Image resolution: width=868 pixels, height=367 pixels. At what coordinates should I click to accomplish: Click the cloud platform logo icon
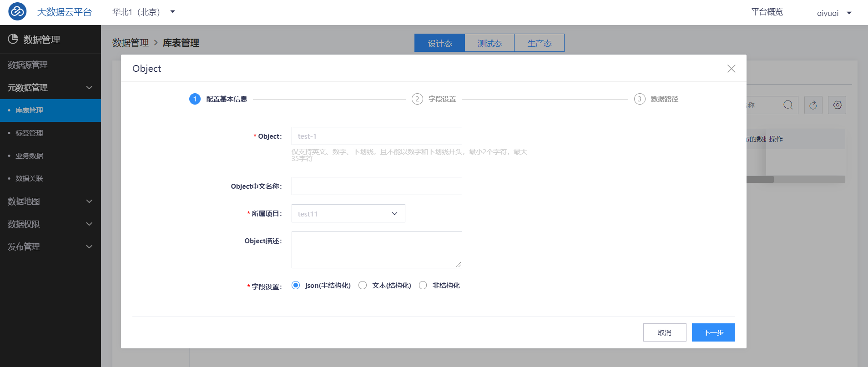pos(17,11)
